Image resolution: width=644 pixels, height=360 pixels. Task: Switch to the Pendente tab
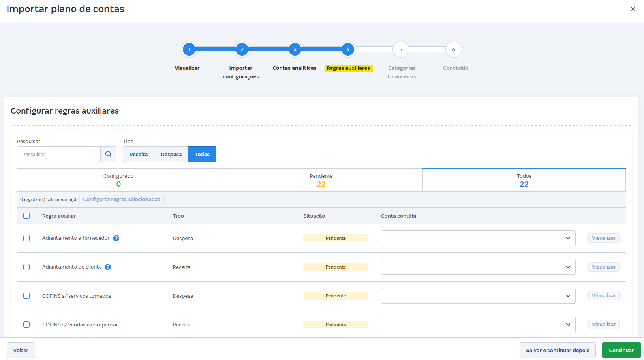point(321,180)
